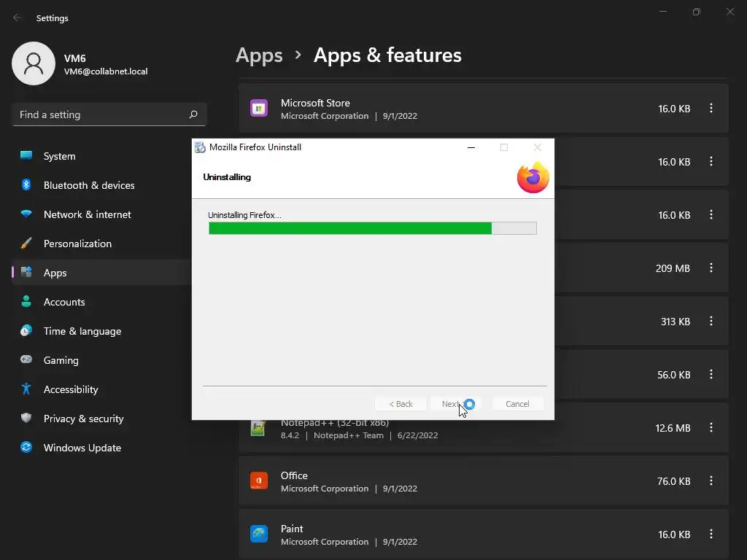Viewport: 747px width, 560px height.
Task: Click the Find a setting search box
Action: click(x=101, y=114)
